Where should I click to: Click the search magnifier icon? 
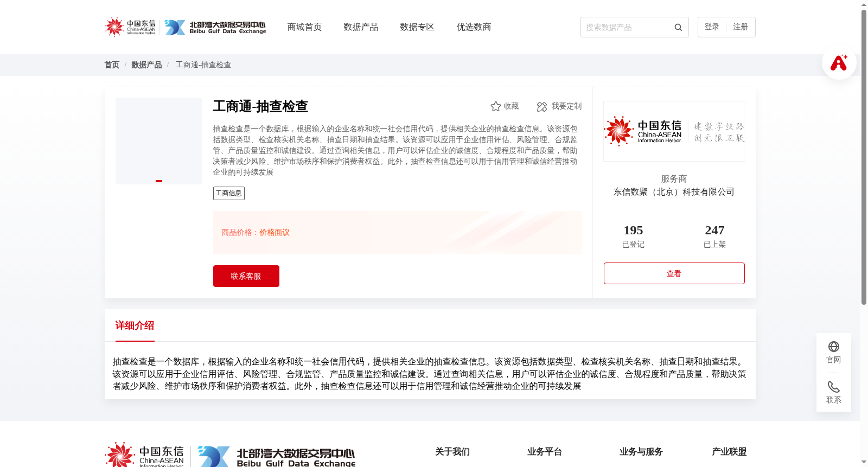pos(678,27)
